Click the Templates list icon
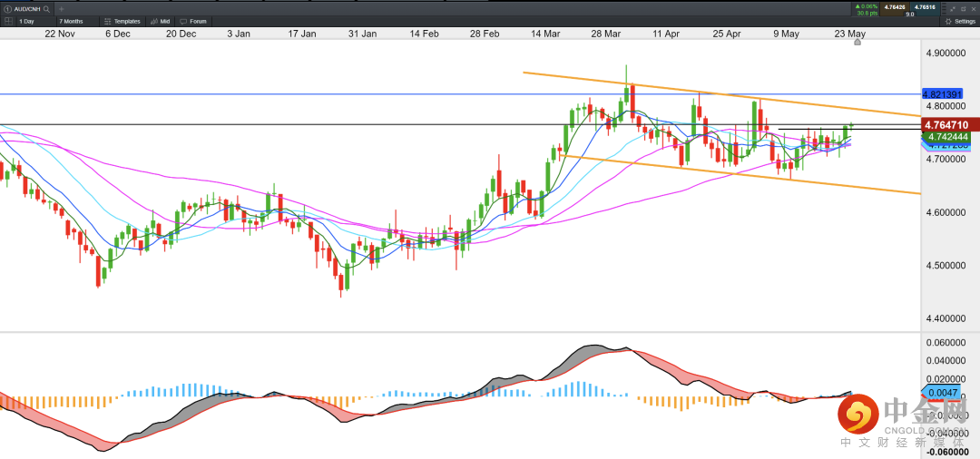 point(108,20)
